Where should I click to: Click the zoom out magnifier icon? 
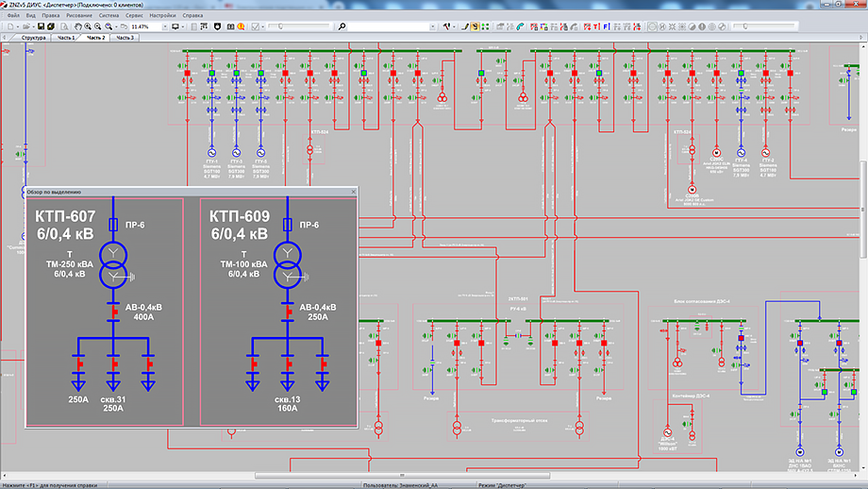98,26
